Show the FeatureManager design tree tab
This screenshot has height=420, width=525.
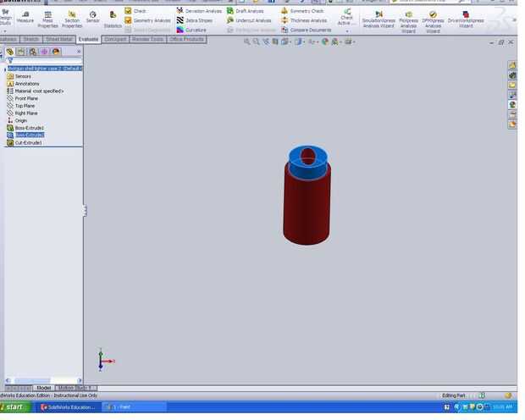[9, 52]
